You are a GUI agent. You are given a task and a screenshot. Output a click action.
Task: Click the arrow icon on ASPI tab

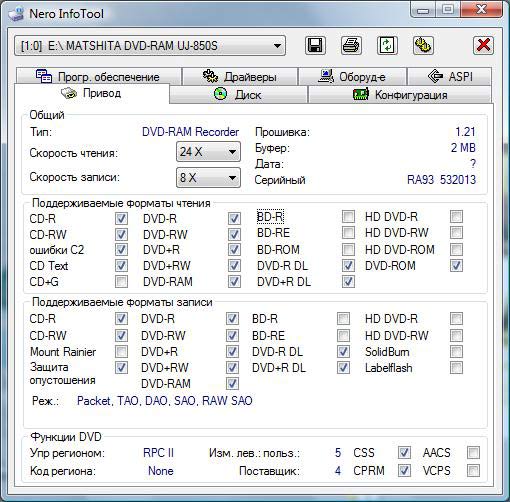435,76
